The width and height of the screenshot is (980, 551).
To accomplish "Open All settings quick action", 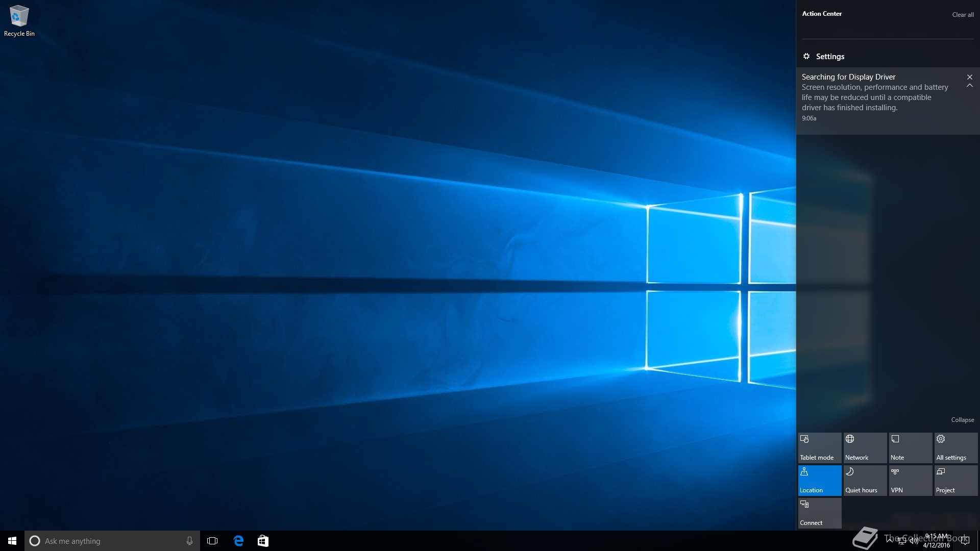I will coord(956,448).
